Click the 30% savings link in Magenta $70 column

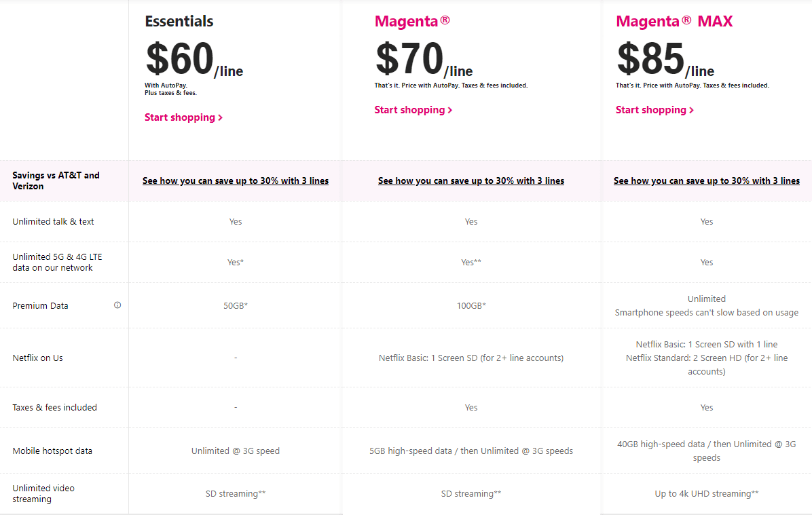click(x=471, y=180)
